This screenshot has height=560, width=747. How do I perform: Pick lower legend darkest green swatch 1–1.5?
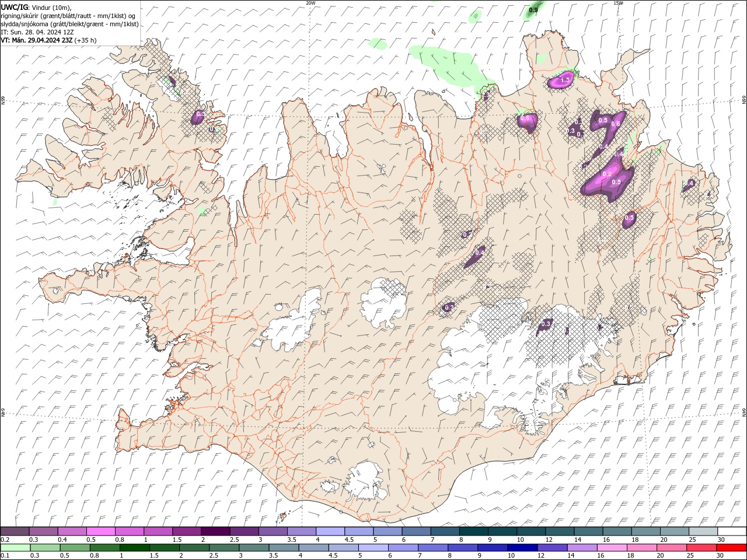(x=135, y=548)
